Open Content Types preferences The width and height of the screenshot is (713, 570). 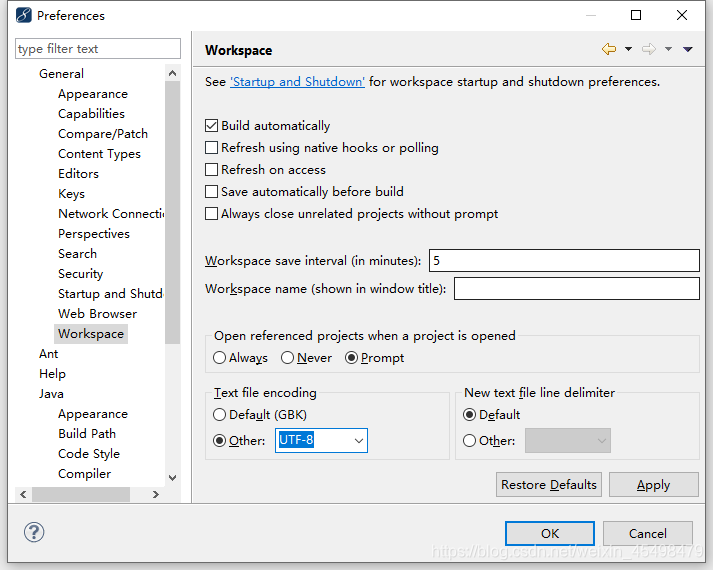pyautogui.click(x=99, y=154)
